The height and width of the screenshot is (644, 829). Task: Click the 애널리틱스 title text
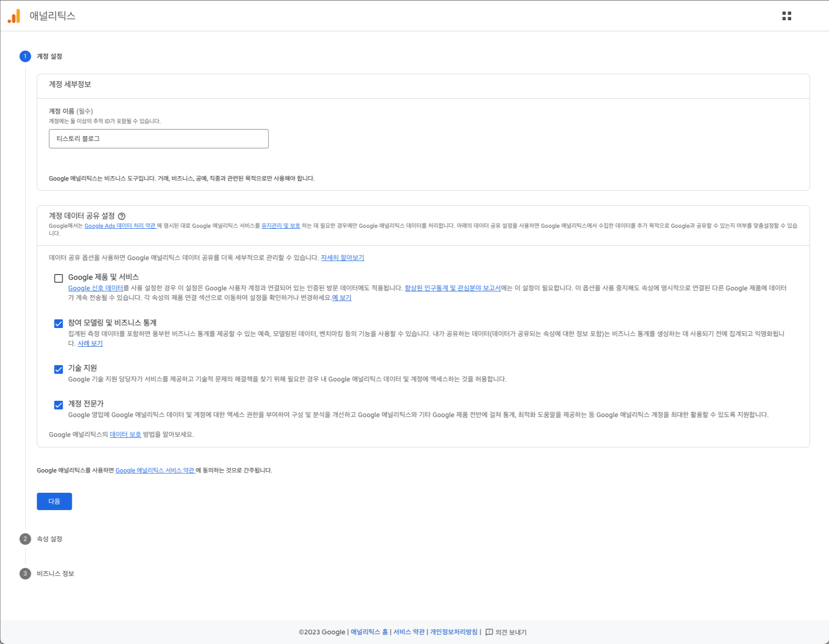(53, 16)
